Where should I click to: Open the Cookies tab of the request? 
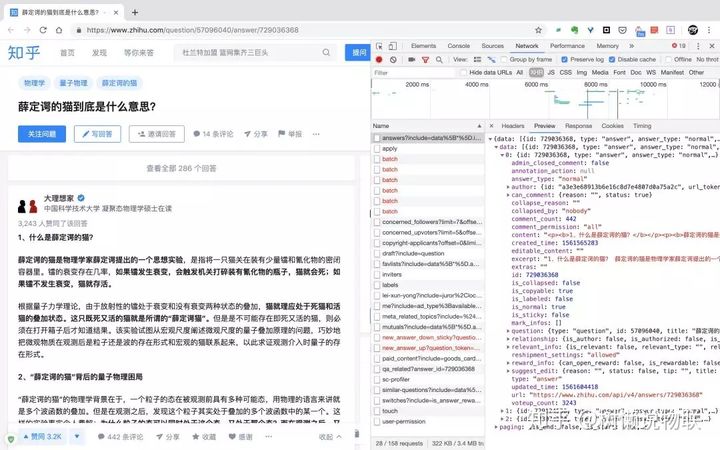tap(612, 126)
